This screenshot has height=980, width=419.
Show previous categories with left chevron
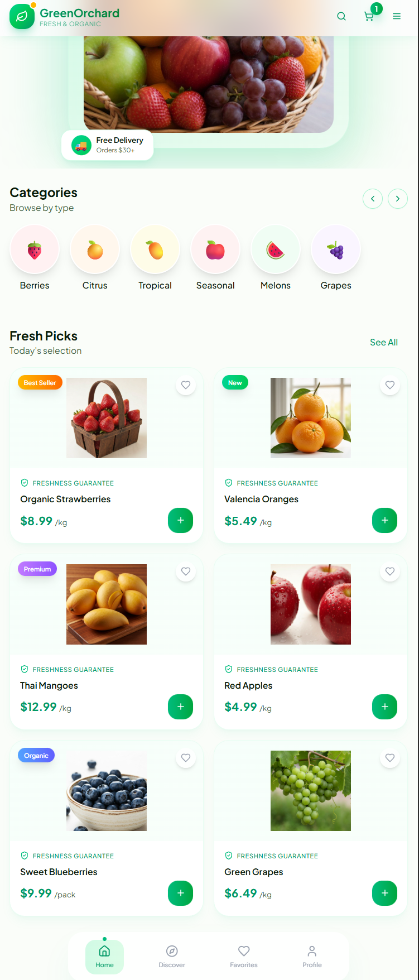click(x=373, y=199)
